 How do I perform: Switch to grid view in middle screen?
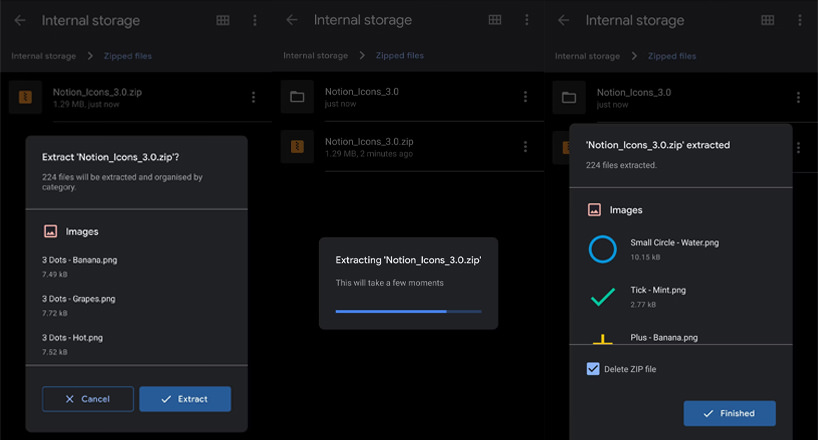tap(495, 20)
